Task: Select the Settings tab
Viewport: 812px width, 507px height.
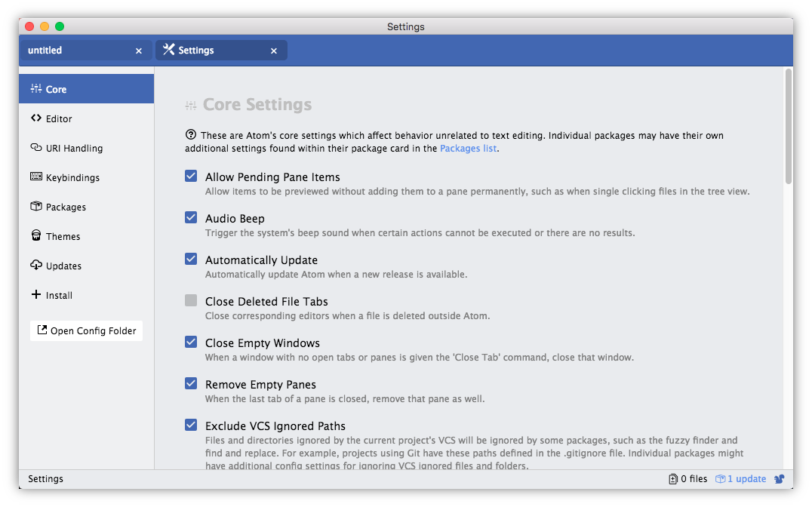Action: [x=221, y=51]
